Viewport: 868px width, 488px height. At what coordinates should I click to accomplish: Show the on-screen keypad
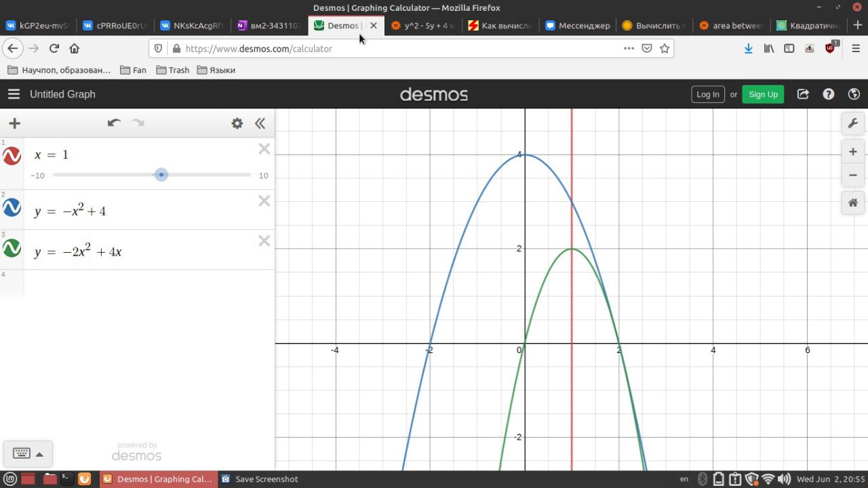[21, 453]
